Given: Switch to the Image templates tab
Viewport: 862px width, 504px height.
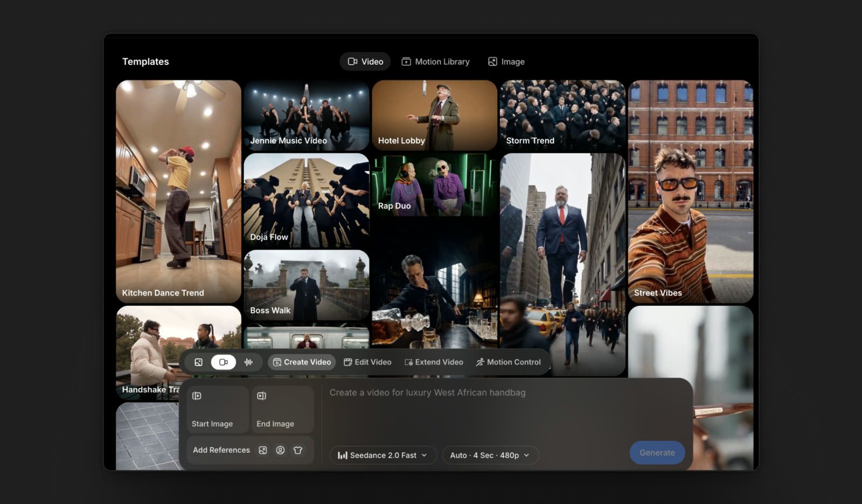Looking at the screenshot, I should [x=506, y=61].
